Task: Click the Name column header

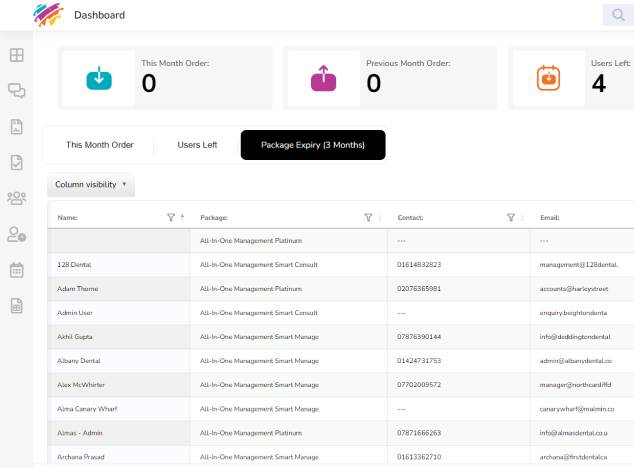Action: [68, 218]
